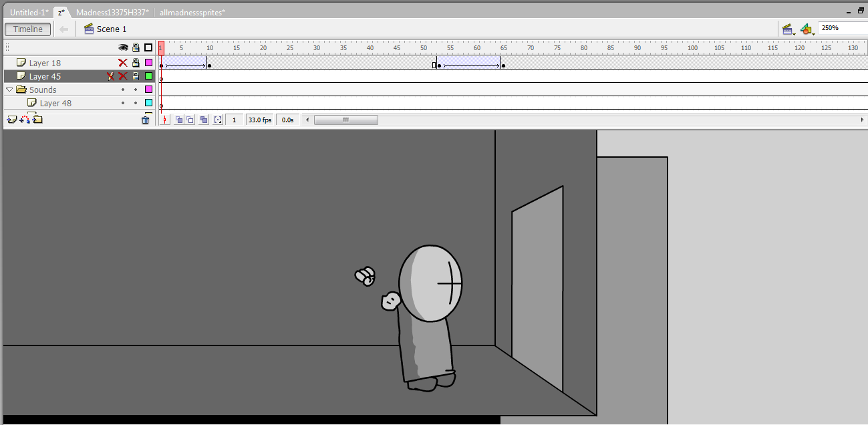Image resolution: width=868 pixels, height=425 pixels.
Task: Collapse the Sounds folder triangle
Action: pyautogui.click(x=9, y=90)
